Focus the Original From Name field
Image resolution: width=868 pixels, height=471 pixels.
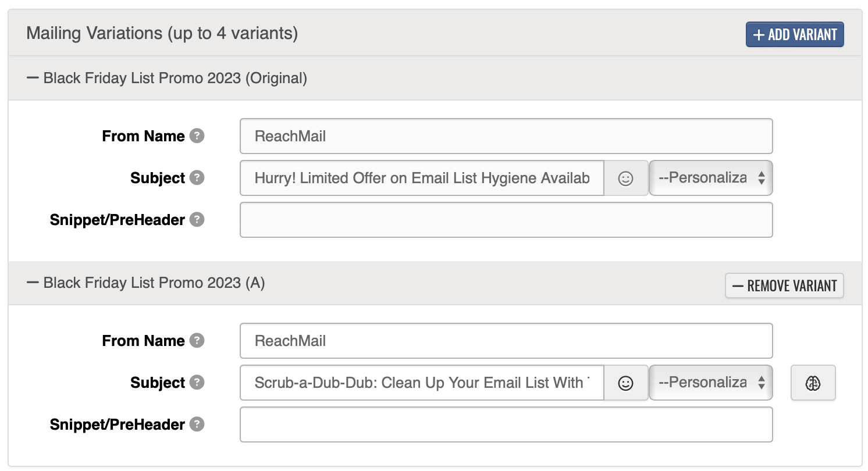506,136
